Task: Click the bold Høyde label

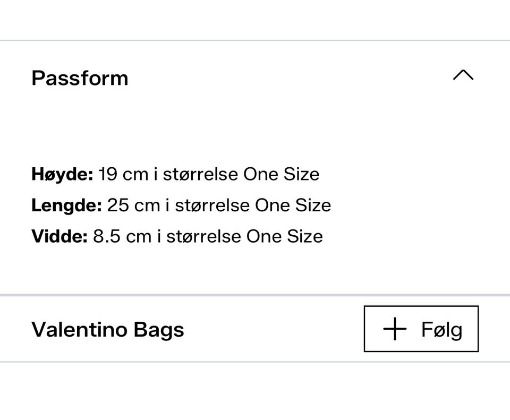Action: pos(62,174)
